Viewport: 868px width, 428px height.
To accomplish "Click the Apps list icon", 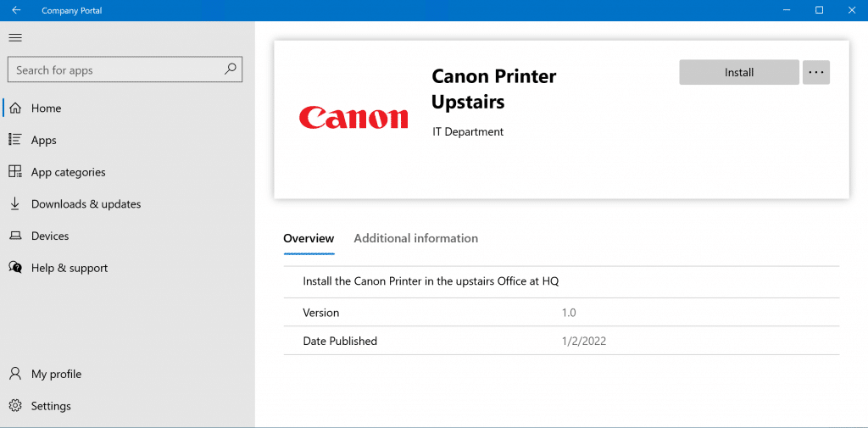I will coord(15,140).
